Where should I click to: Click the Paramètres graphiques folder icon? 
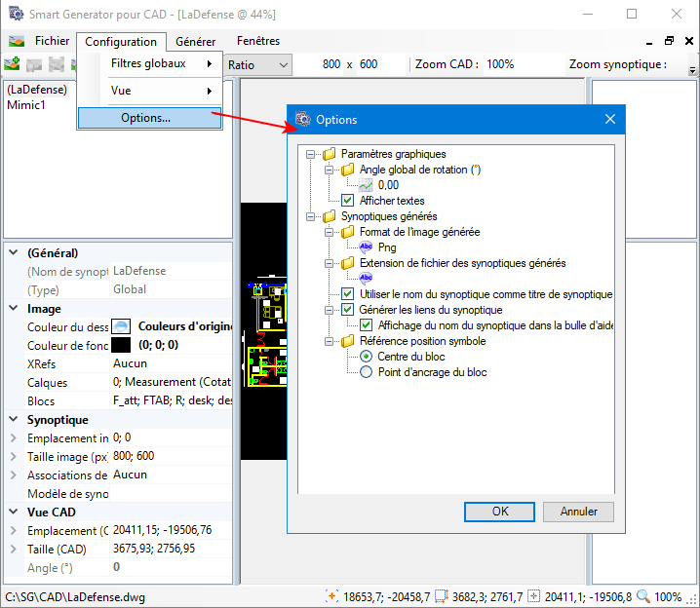tap(329, 154)
